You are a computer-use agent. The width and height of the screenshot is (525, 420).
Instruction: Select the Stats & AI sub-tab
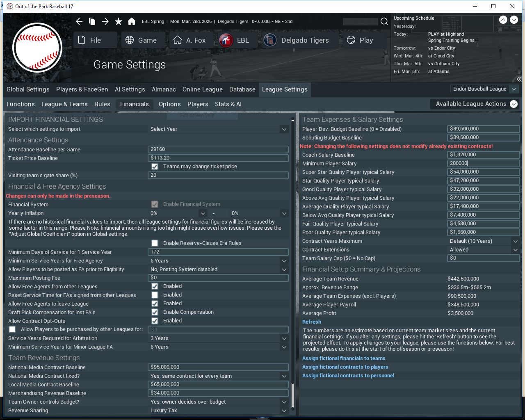click(228, 104)
